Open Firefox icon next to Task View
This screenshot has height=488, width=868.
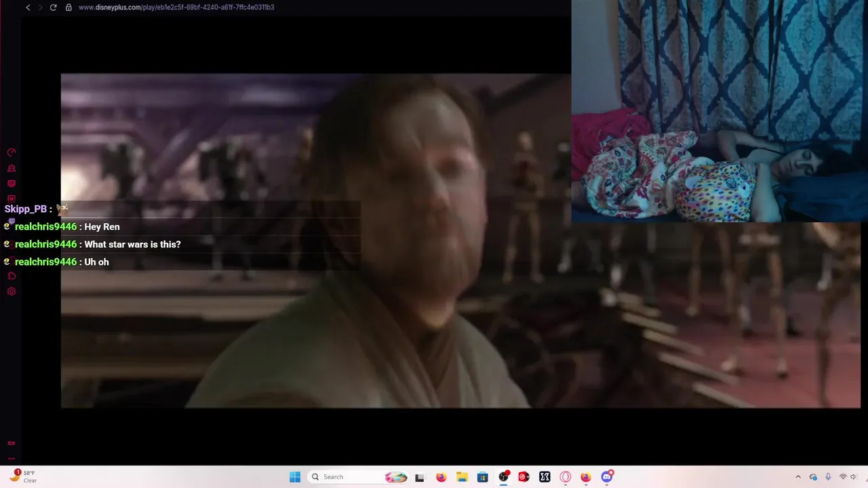click(441, 477)
